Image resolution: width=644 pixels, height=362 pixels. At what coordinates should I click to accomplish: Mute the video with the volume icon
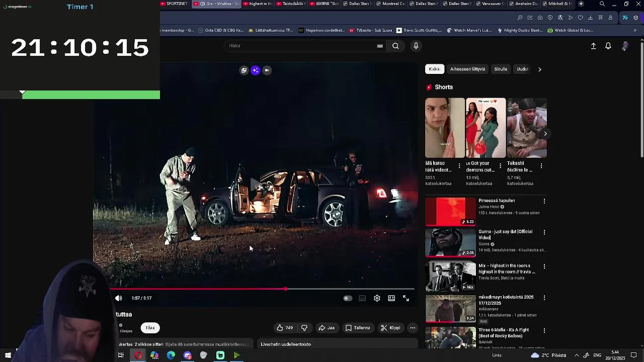[119, 298]
